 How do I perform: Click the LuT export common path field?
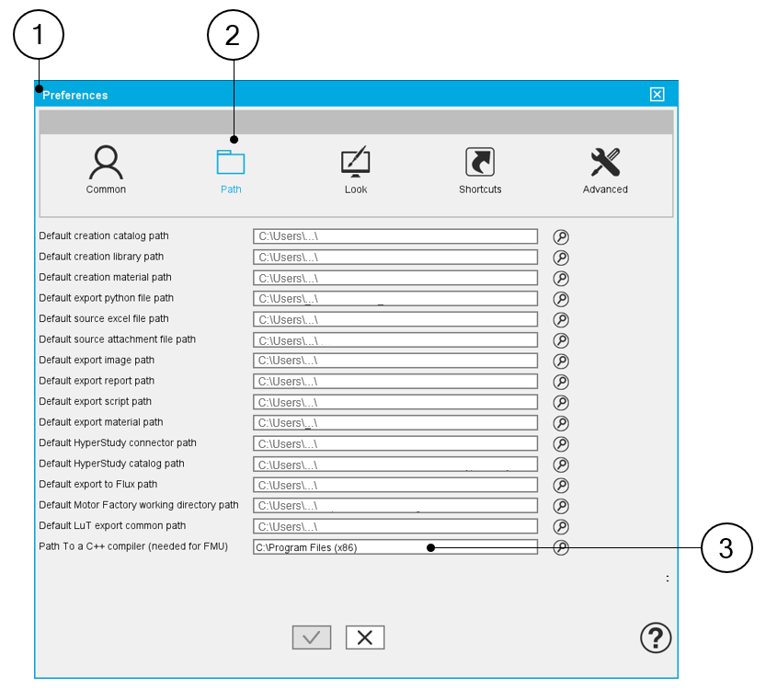coord(395,526)
